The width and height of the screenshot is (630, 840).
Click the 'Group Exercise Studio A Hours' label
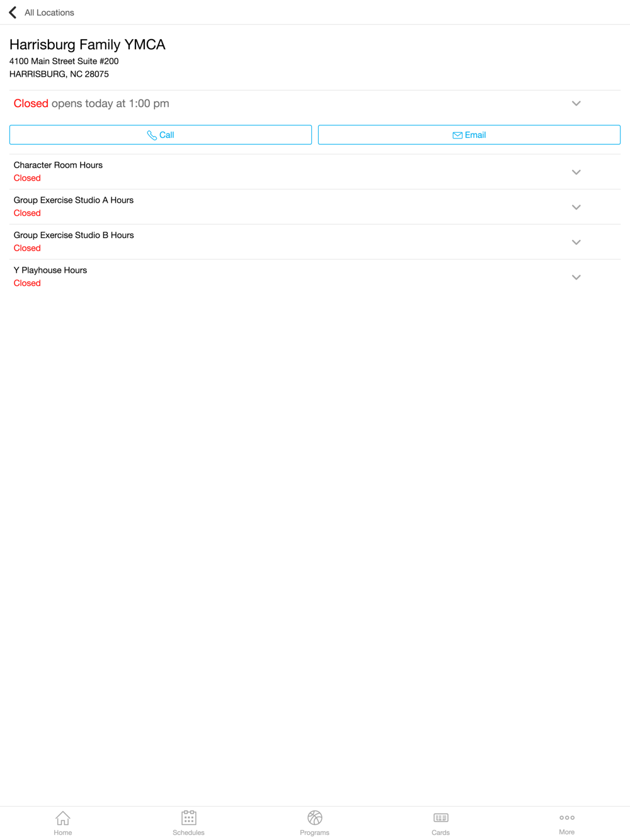pyautogui.click(x=74, y=200)
